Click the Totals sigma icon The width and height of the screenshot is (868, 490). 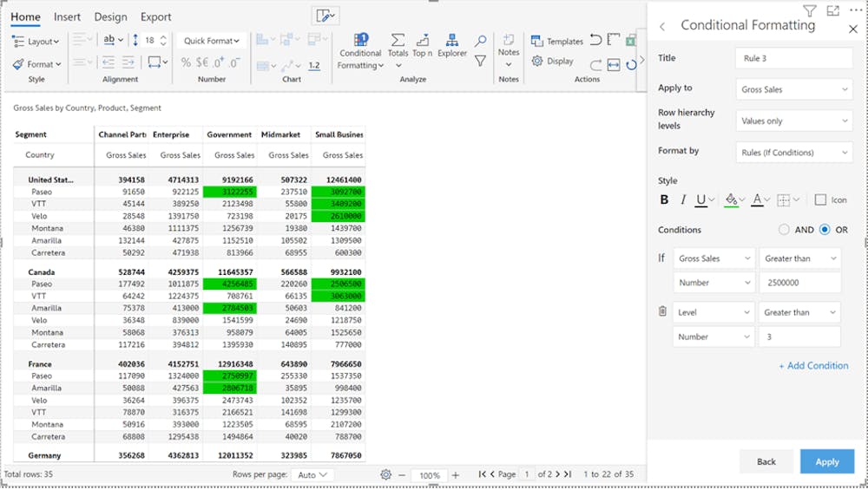398,46
